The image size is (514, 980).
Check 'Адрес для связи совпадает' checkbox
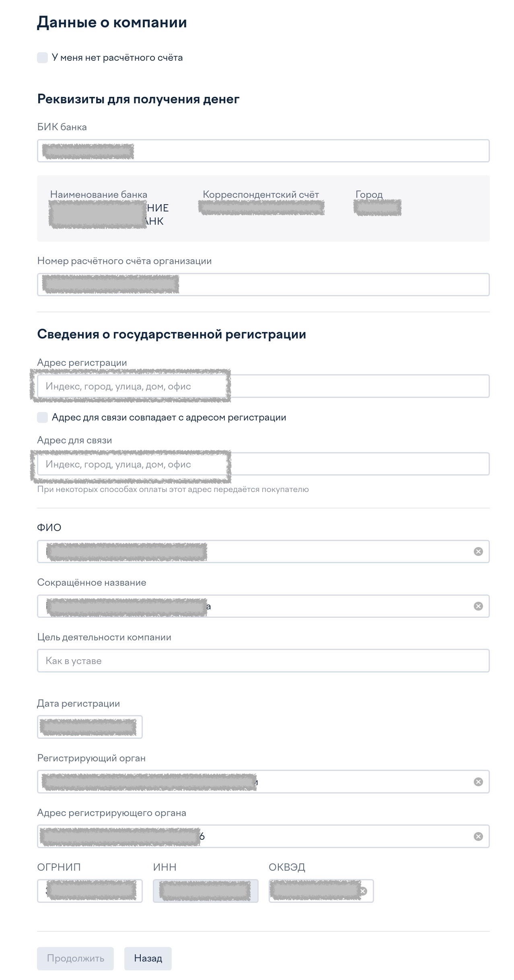(42, 417)
